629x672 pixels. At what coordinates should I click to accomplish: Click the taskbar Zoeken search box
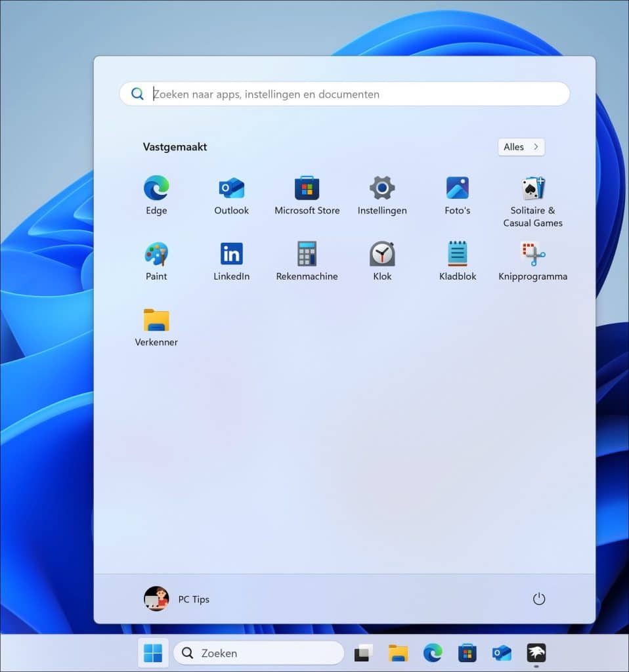click(259, 653)
